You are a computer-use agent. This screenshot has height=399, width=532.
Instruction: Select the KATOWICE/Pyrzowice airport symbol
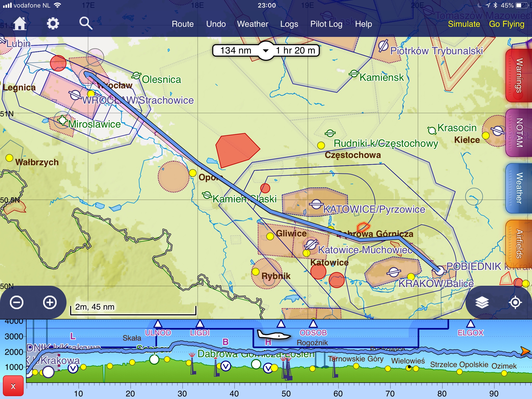[x=316, y=204]
